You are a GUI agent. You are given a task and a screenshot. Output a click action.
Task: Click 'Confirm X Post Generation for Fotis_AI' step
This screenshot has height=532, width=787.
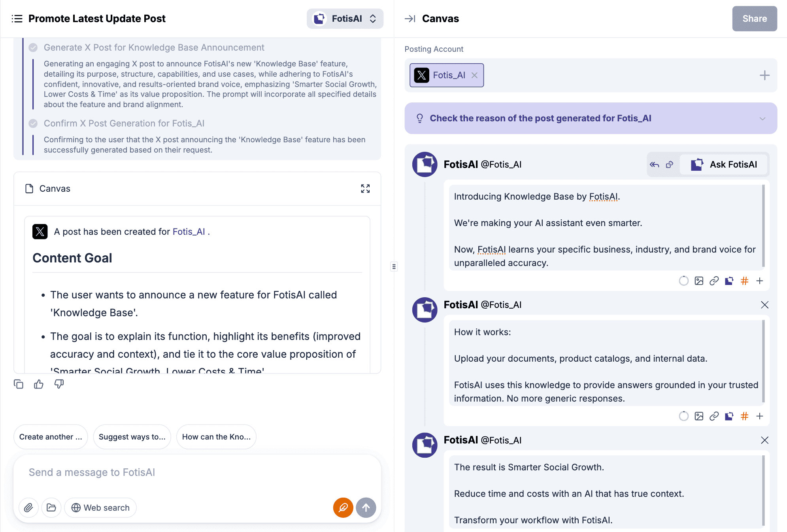[x=124, y=123]
